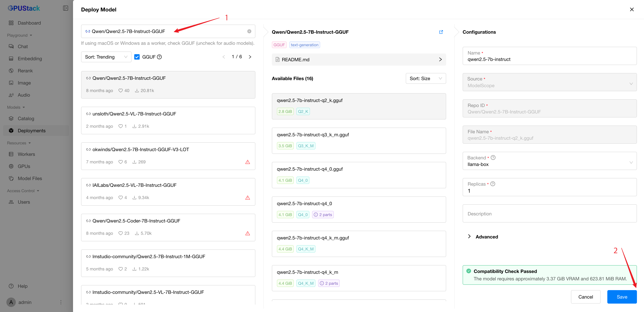
Task: Click the GGUF help question icon
Action: pos(159,57)
